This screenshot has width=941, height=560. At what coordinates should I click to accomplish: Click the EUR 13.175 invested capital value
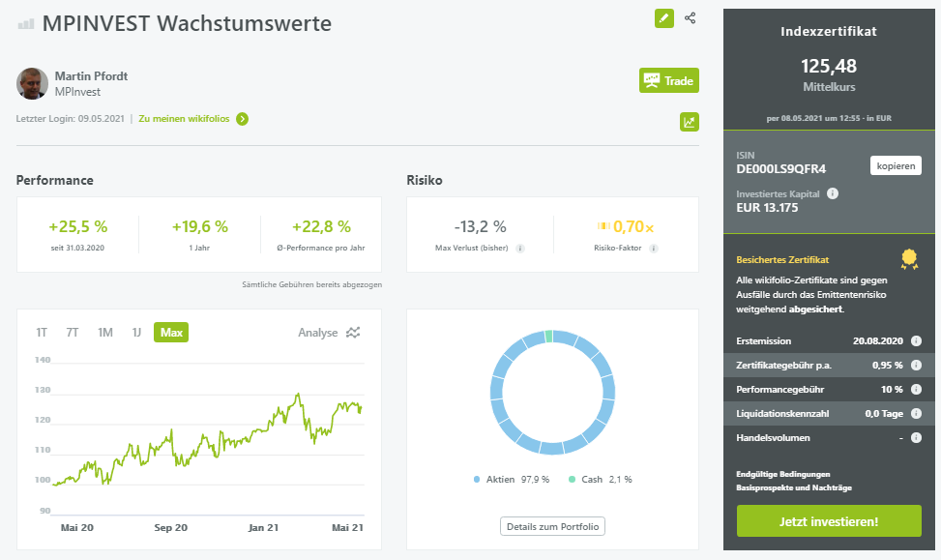pos(767,208)
